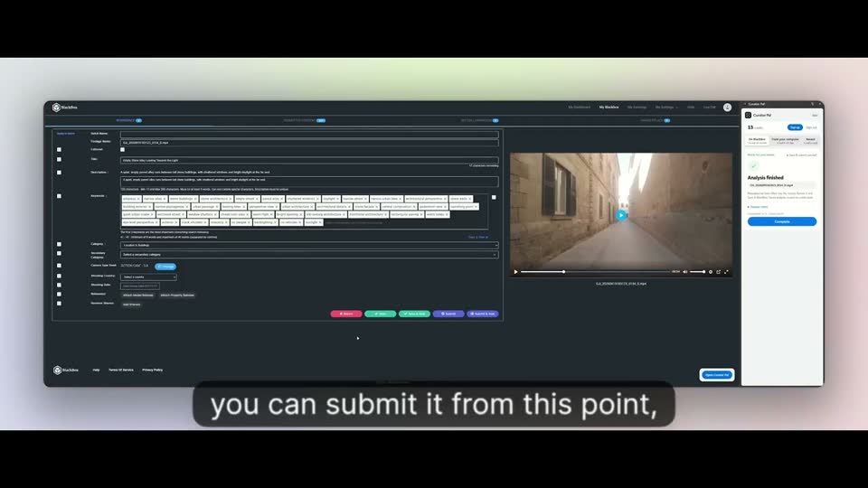Remove the first keyword tag with its x
Image resolution: width=868 pixels, height=488 pixels.
coord(138,199)
